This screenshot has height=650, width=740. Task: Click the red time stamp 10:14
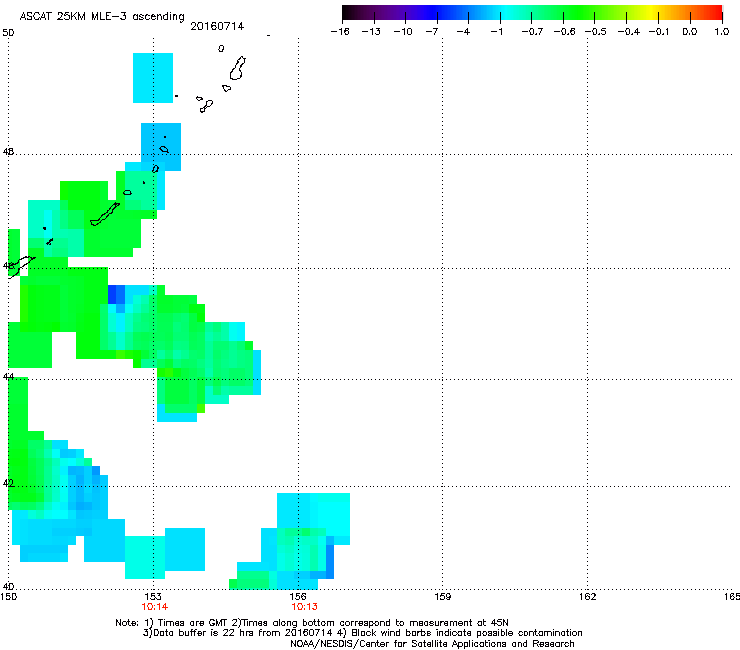[x=155, y=607]
